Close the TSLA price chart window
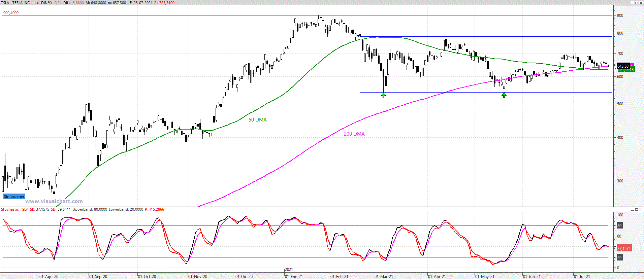Screen dimensions: 644x279 point(641,3)
